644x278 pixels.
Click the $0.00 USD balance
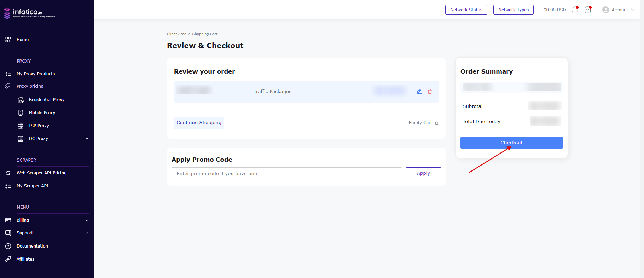(555, 10)
